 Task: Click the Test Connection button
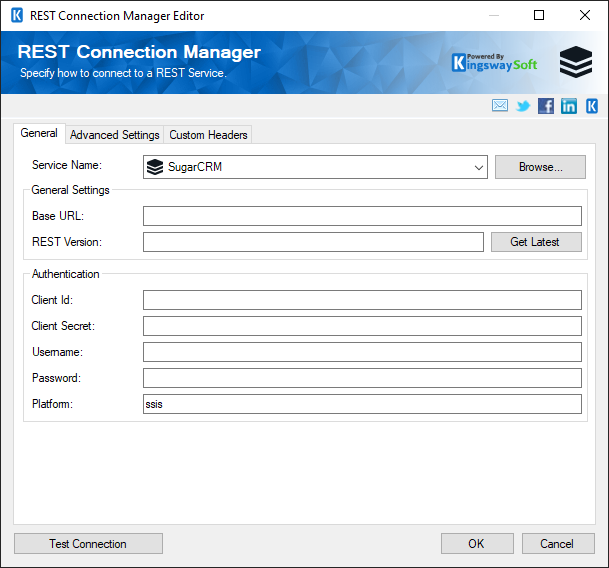[88, 544]
